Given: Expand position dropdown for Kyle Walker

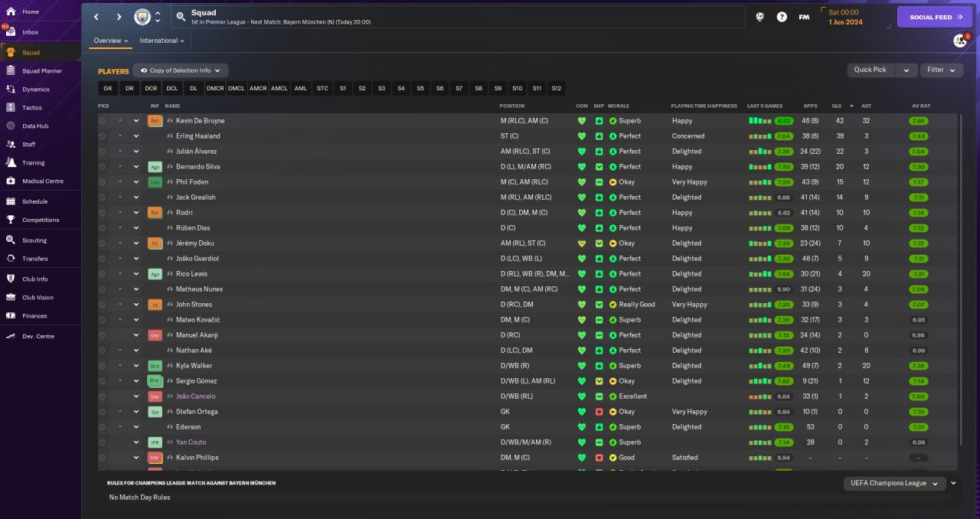Looking at the screenshot, I should [x=136, y=366].
